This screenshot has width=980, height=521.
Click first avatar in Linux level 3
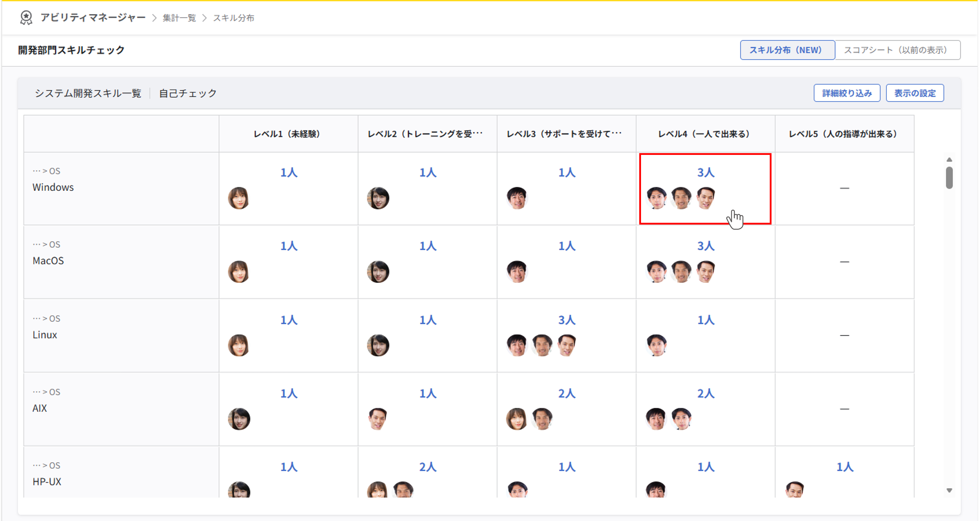[x=517, y=345]
